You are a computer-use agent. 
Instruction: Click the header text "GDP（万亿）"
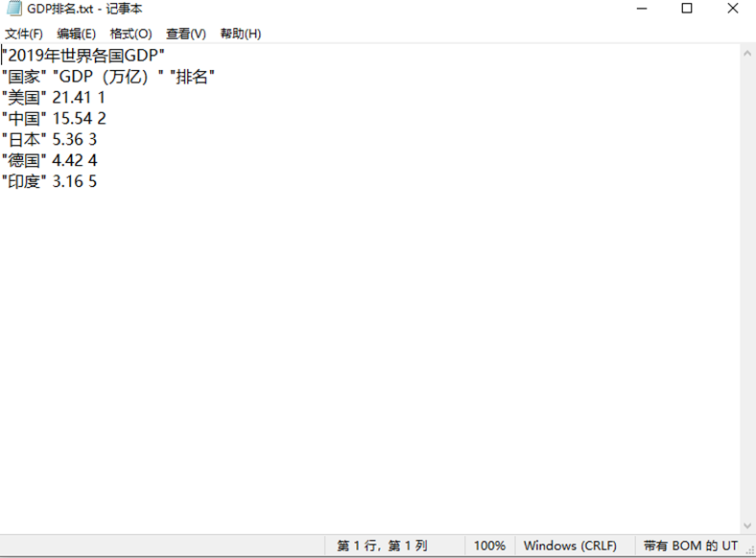point(108,77)
